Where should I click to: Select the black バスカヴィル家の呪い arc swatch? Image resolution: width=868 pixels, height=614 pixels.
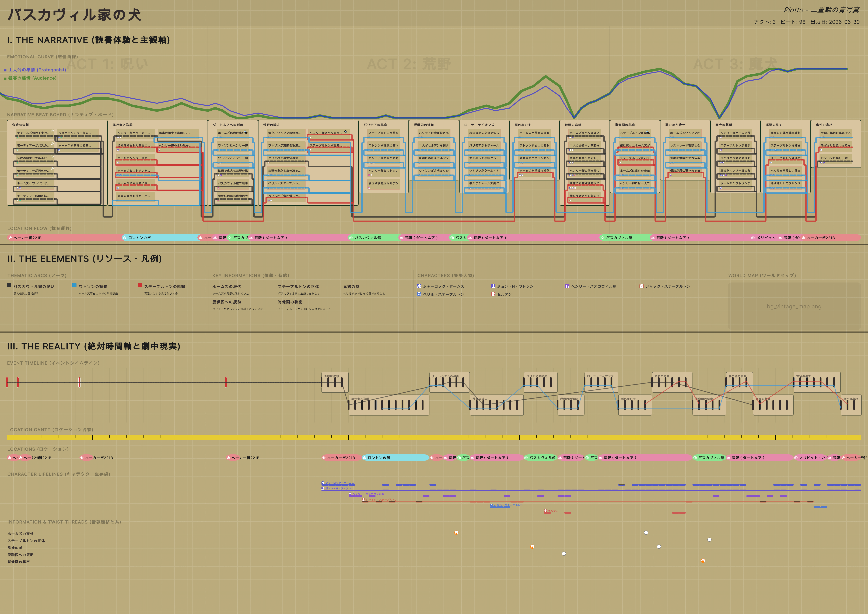pyautogui.click(x=9, y=285)
